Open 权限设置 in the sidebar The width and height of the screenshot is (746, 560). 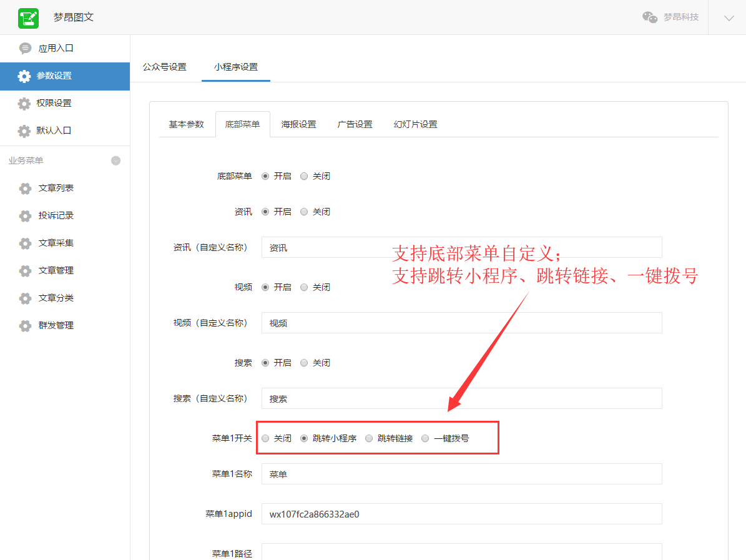(65, 103)
